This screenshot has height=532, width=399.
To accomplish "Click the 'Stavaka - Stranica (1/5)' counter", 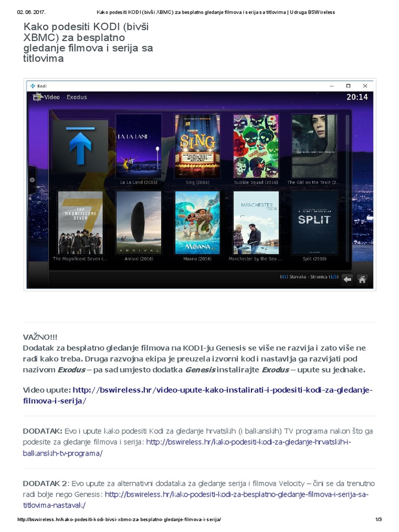I will click(309, 277).
